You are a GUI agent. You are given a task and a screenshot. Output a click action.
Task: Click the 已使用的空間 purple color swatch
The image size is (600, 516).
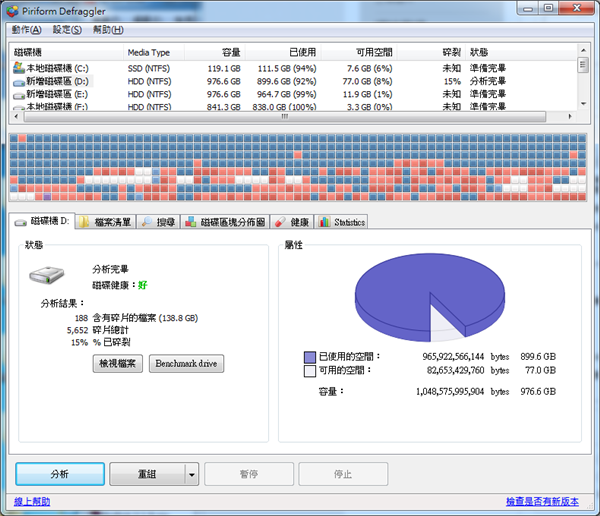(x=311, y=356)
